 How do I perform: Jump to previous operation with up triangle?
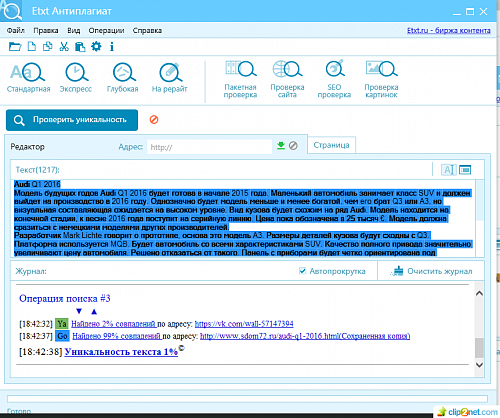(x=94, y=311)
